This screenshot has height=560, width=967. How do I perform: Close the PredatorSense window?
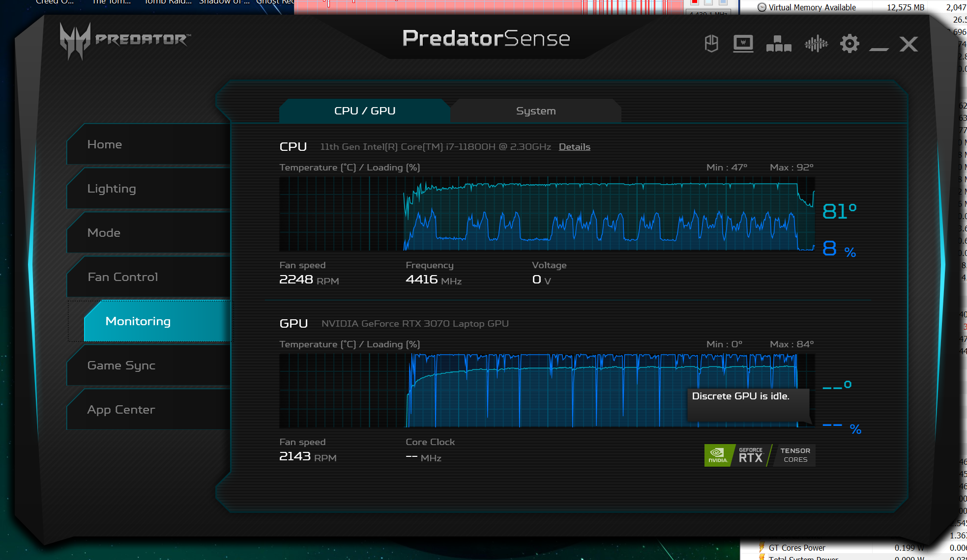(908, 44)
